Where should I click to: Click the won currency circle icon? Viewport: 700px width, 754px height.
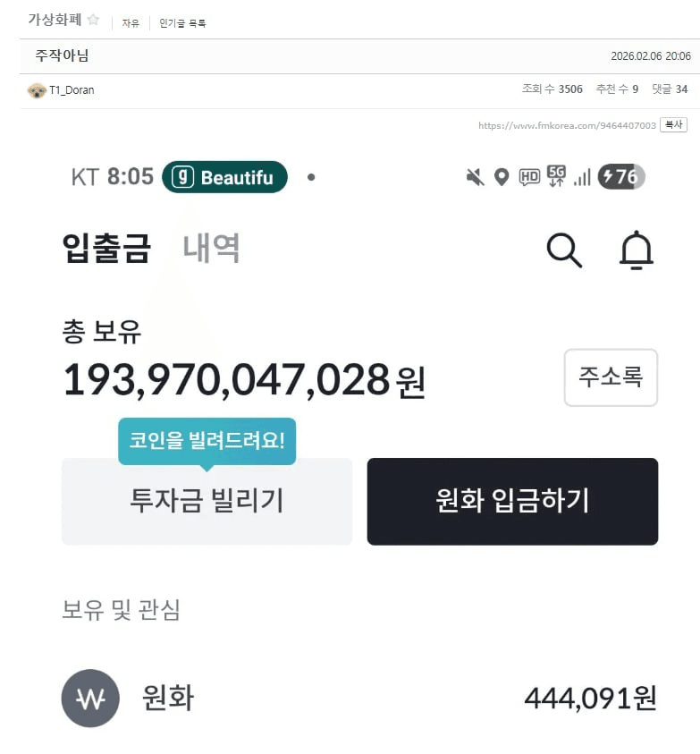(90, 699)
